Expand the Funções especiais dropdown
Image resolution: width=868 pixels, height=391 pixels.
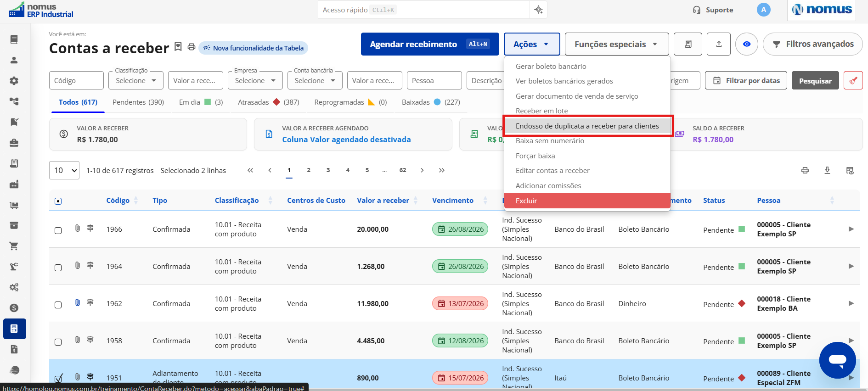(x=616, y=44)
